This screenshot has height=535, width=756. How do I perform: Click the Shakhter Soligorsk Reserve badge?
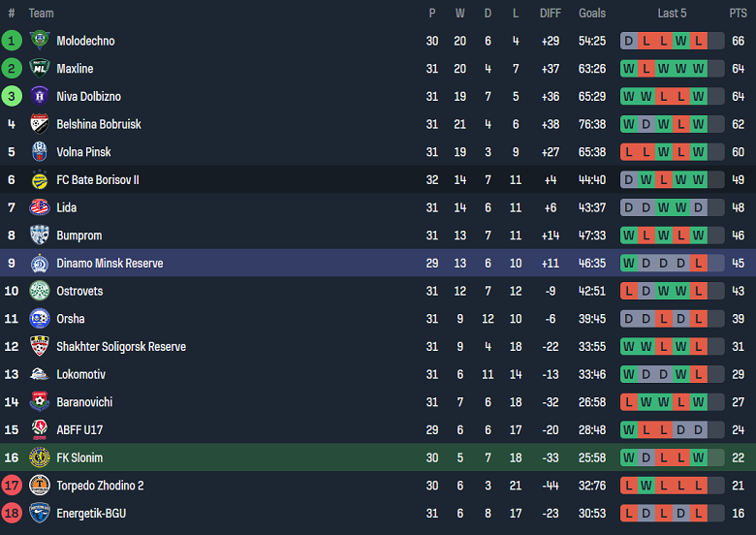[x=39, y=346]
